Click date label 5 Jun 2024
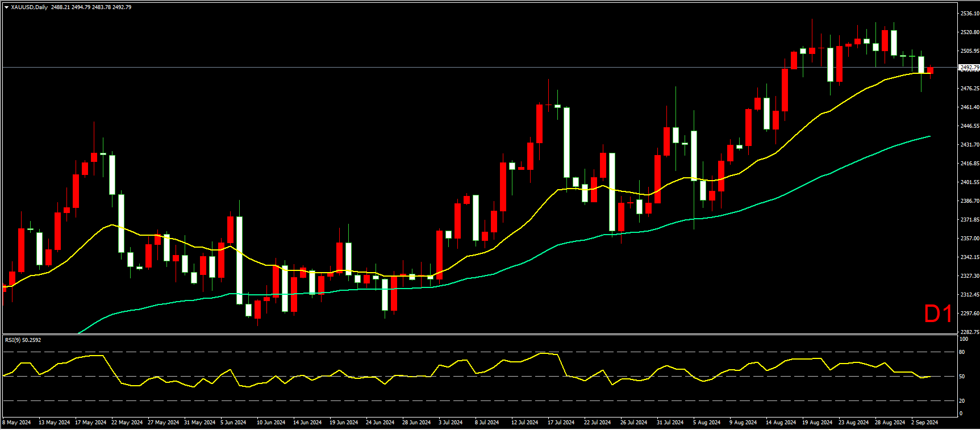Viewport: 980px width, 430px height. [x=233, y=423]
